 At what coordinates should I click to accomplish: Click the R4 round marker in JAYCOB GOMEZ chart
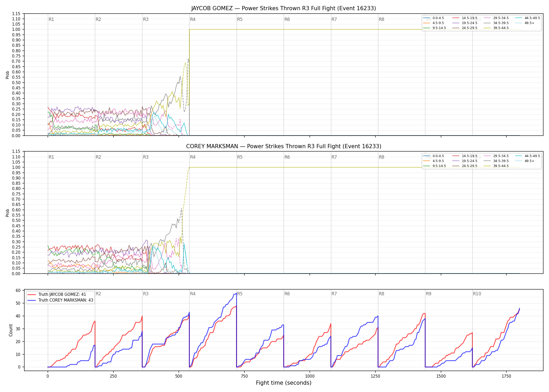coord(193,19)
